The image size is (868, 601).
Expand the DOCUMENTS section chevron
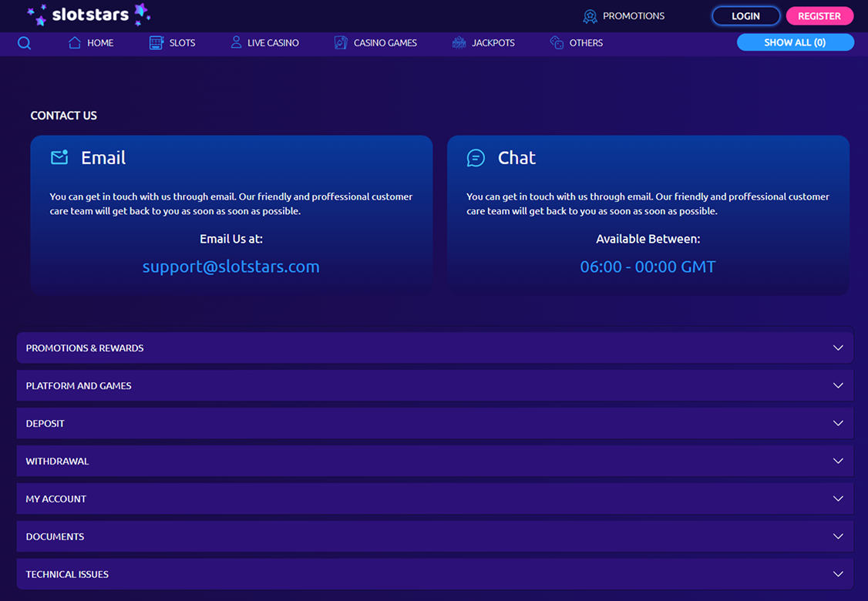point(838,536)
